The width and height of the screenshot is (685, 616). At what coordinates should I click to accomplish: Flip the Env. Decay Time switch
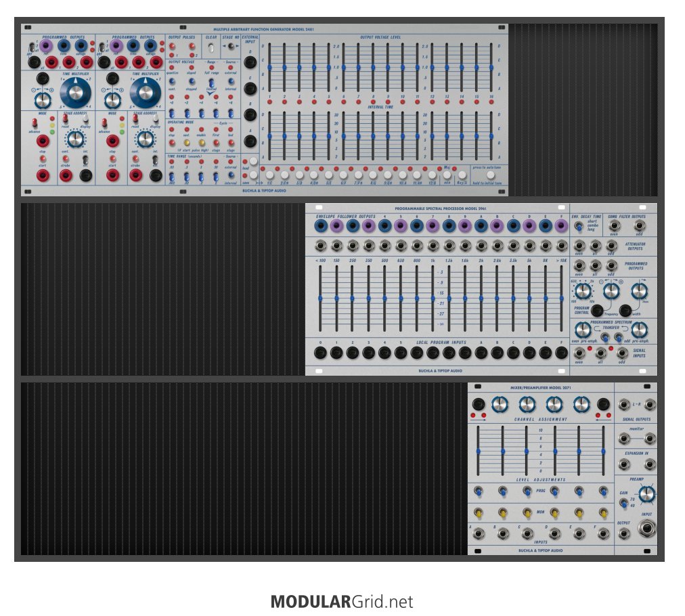(579, 226)
